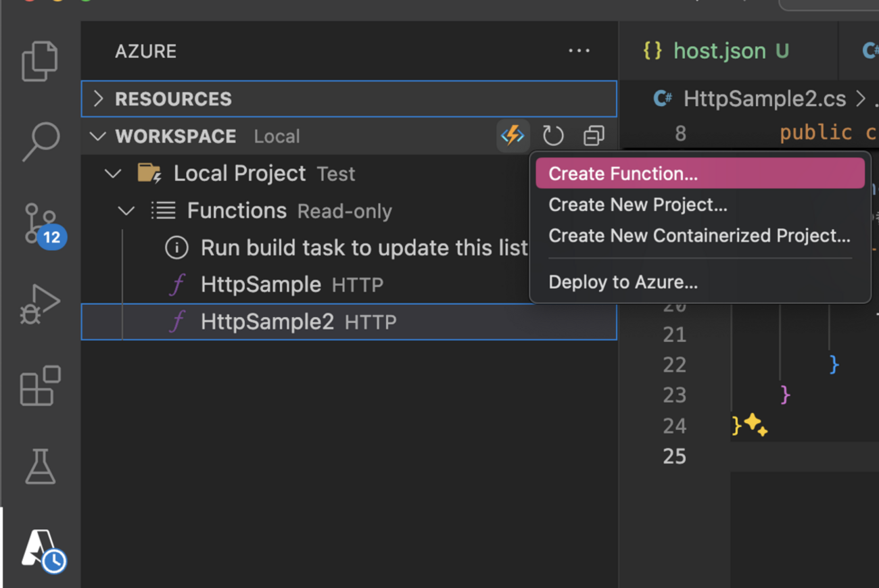
Task: Open the Testing flask icon
Action: (x=40, y=467)
